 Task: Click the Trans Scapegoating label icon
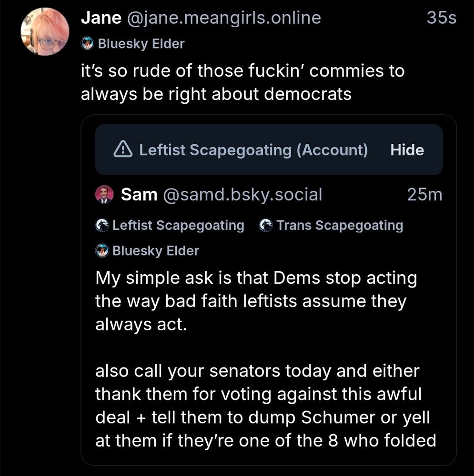[266, 225]
